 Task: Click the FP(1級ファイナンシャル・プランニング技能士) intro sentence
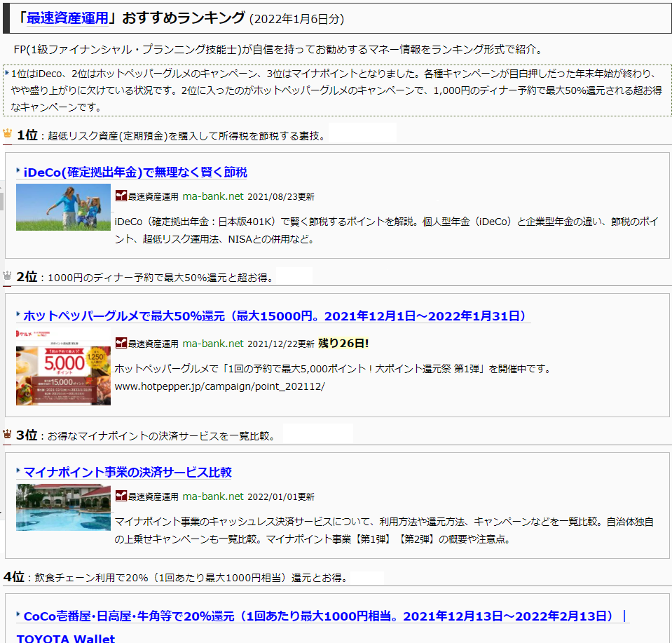click(279, 49)
